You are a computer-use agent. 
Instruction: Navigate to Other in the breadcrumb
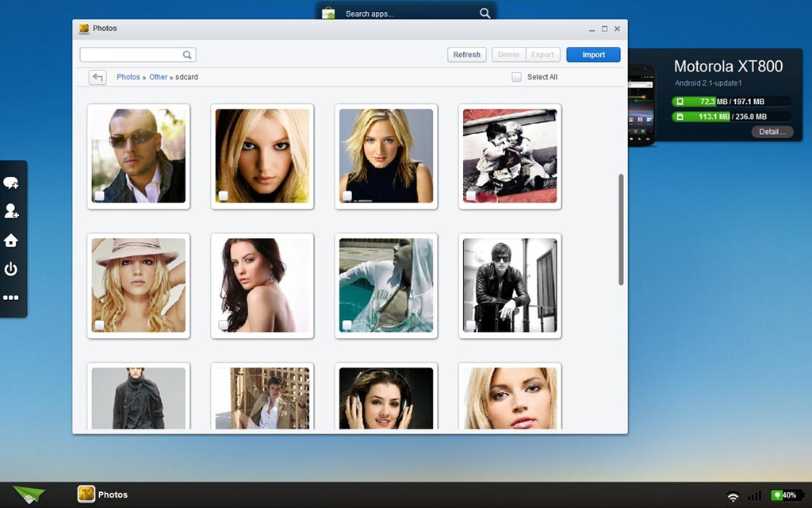(x=159, y=77)
